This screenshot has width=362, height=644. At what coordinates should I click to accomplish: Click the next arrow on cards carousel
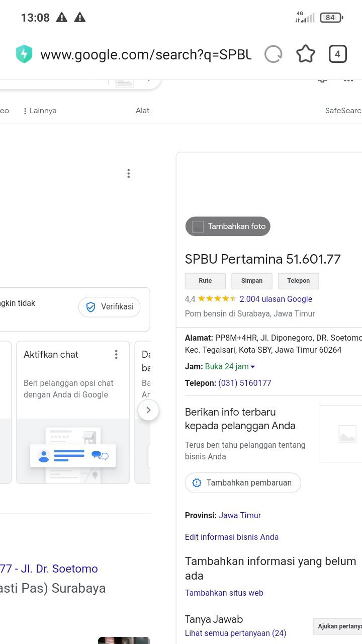pos(148,410)
